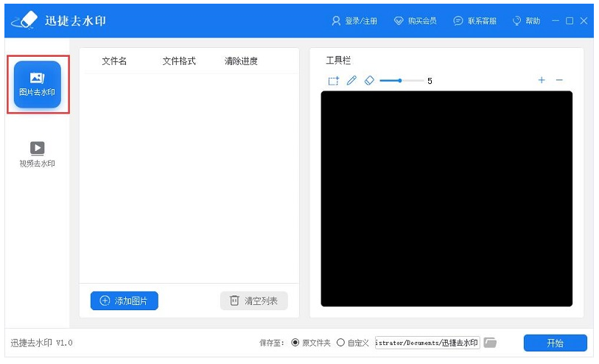This screenshot has height=364, width=599.
Task: Click the save path input field
Action: tap(427, 343)
